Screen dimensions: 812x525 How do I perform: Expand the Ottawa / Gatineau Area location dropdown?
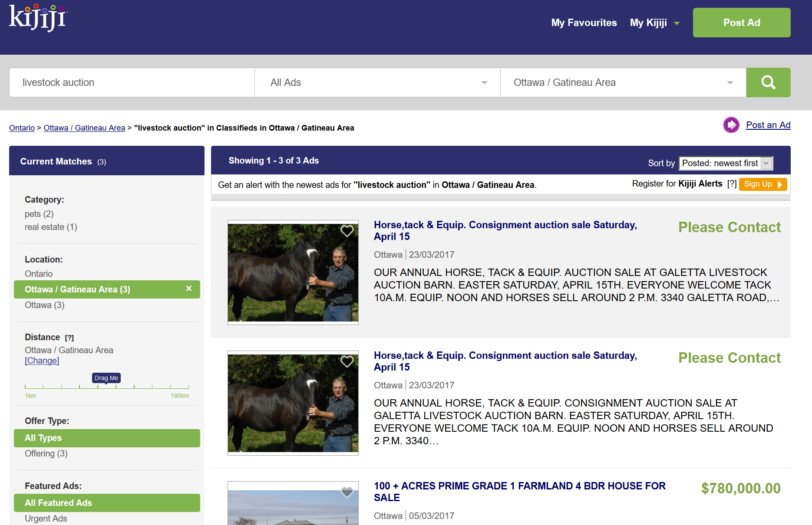click(x=623, y=82)
